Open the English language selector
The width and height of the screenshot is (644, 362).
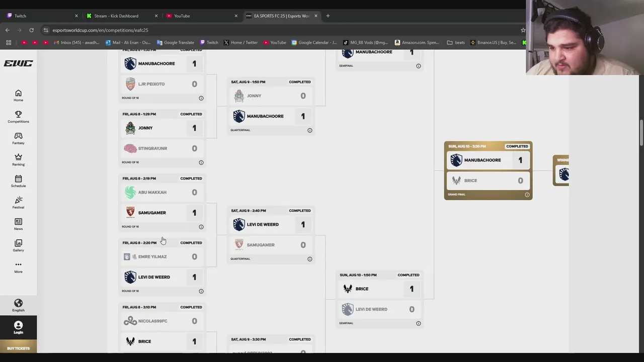pyautogui.click(x=18, y=305)
